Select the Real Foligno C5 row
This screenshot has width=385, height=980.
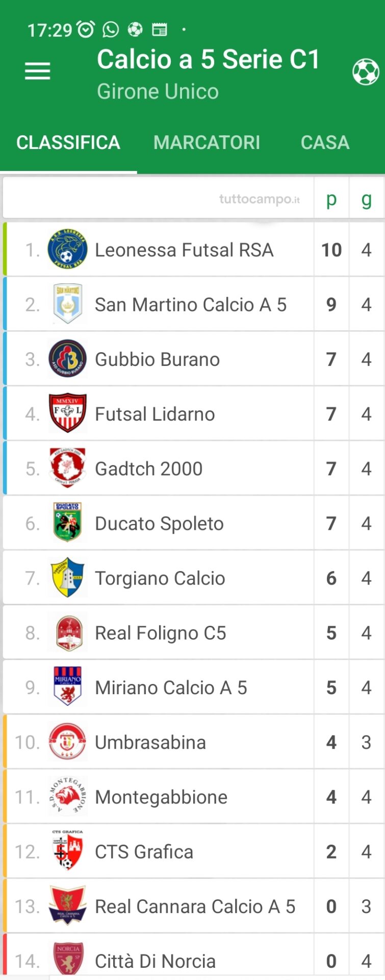[x=194, y=632]
